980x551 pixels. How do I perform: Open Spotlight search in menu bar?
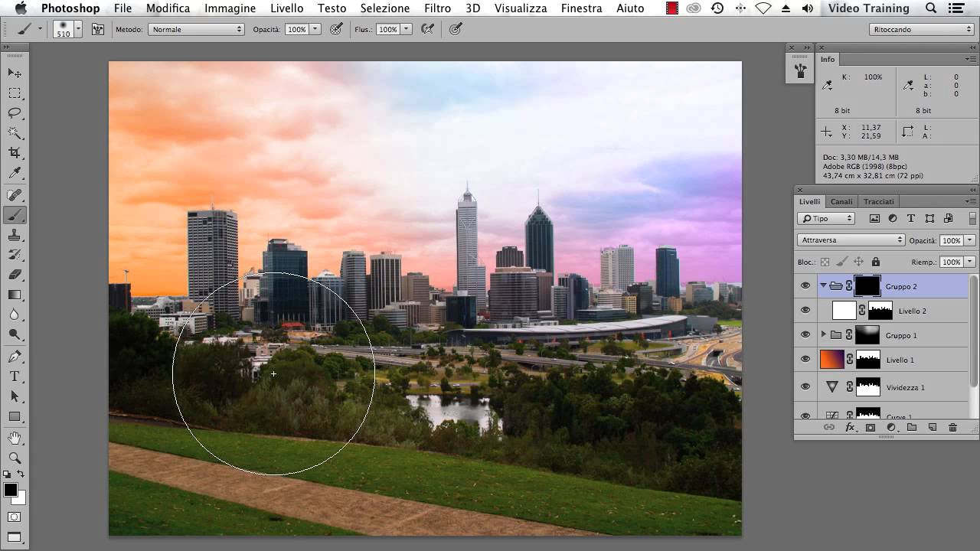pyautogui.click(x=931, y=8)
